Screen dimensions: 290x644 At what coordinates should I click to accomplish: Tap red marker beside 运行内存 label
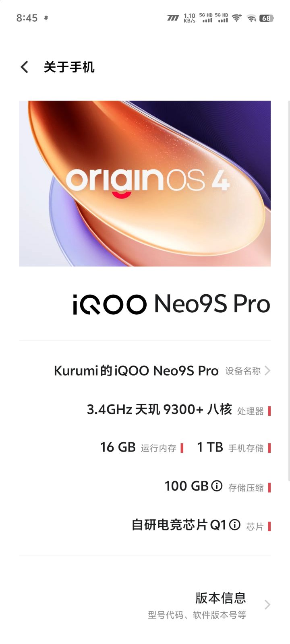(182, 448)
